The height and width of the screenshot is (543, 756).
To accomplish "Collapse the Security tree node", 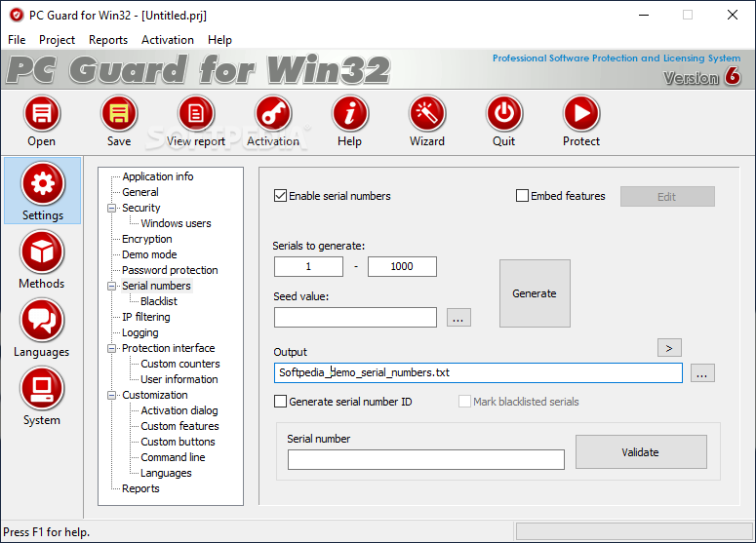I will (112, 209).
